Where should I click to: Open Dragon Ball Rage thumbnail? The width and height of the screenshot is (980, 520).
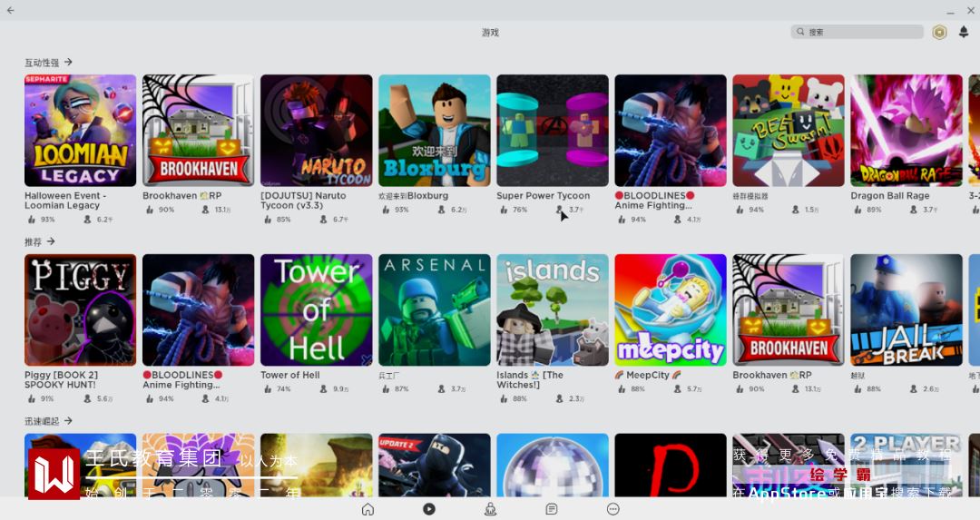tap(906, 131)
